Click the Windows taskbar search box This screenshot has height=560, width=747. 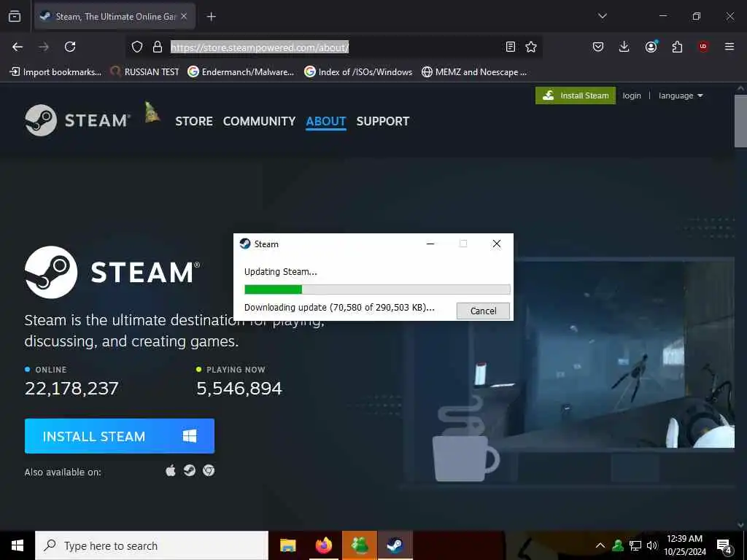[x=152, y=545]
